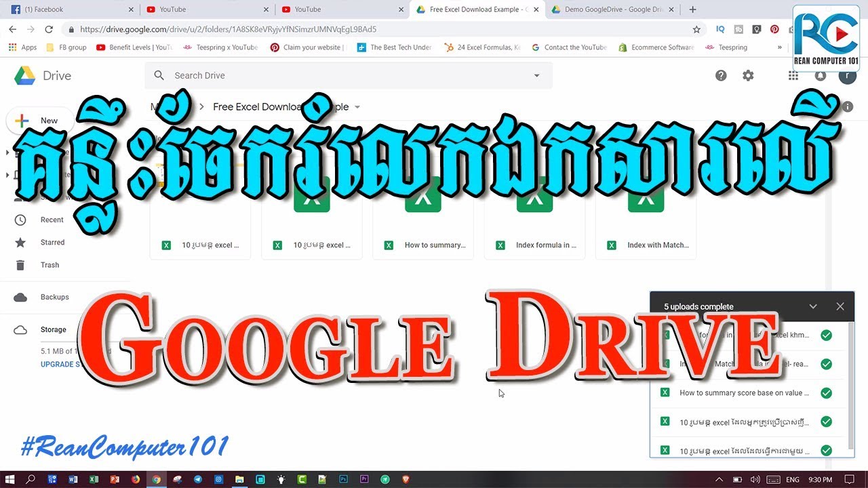Open the Free Excel Download Example folder dropdown

click(357, 106)
